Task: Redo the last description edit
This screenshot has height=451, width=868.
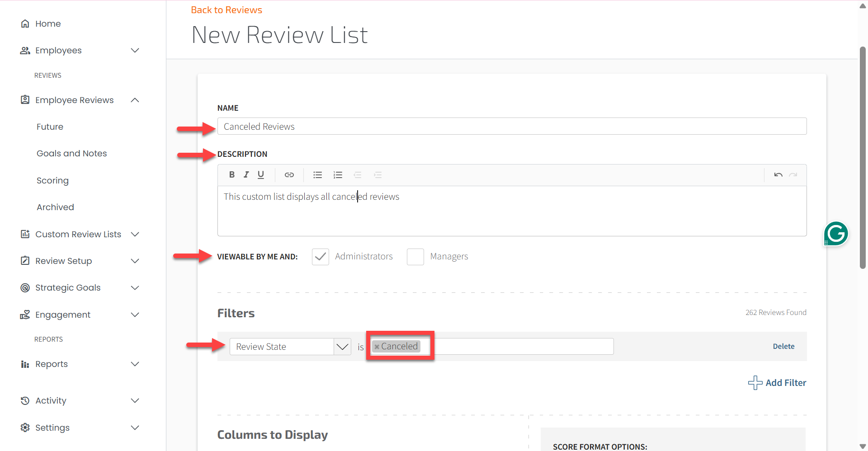Action: (793, 175)
